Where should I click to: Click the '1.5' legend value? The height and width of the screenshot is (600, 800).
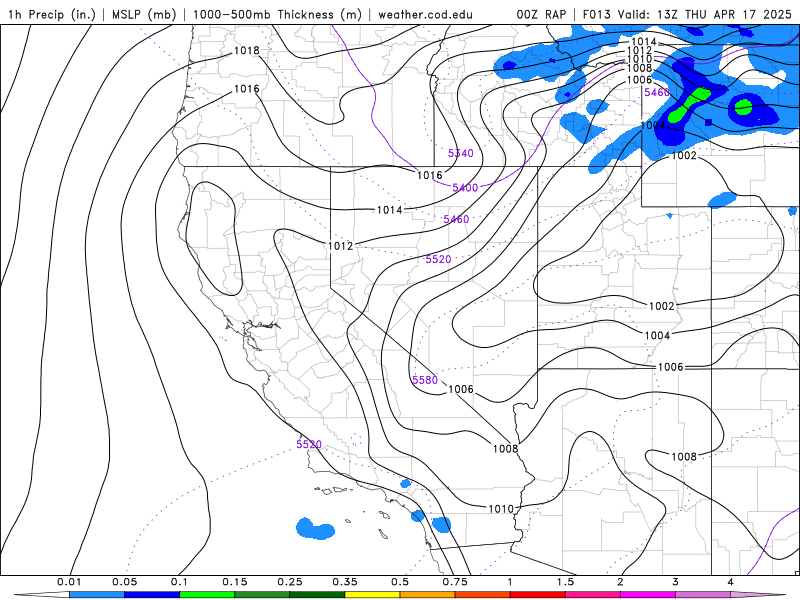coord(565,582)
